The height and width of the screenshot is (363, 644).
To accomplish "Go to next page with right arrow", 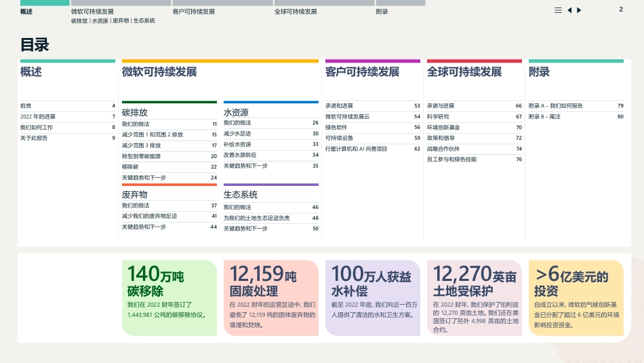I will pyautogui.click(x=579, y=10).
